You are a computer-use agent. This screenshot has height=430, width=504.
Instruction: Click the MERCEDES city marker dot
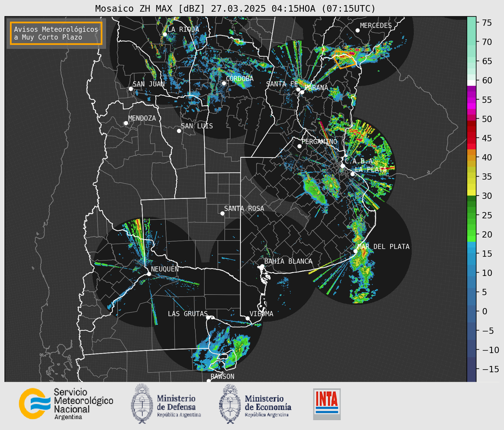coord(358,31)
